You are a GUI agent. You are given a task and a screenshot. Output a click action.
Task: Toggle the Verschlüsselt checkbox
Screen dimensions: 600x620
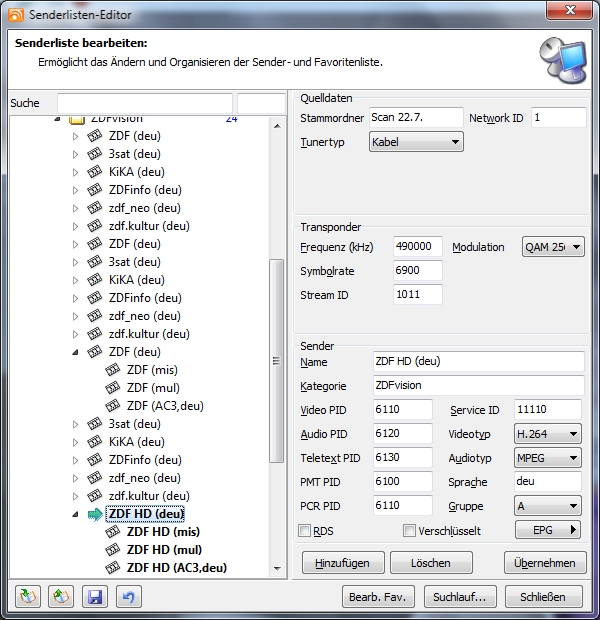tap(409, 530)
